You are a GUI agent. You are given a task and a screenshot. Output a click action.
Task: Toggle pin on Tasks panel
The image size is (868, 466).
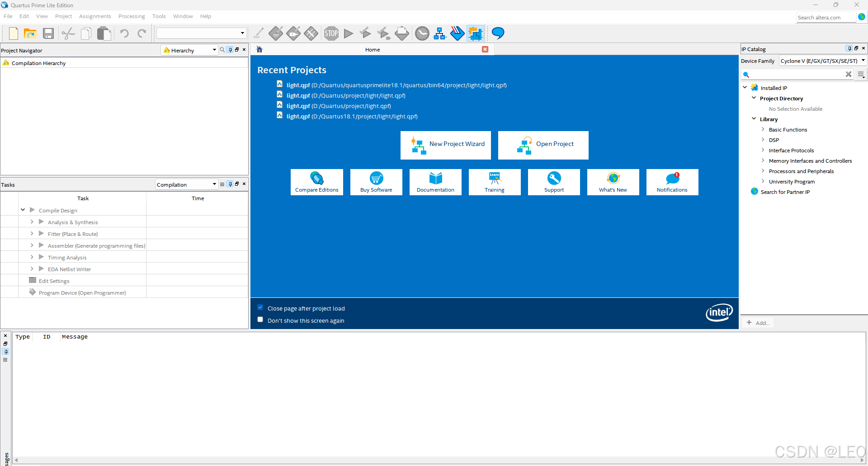click(230, 184)
